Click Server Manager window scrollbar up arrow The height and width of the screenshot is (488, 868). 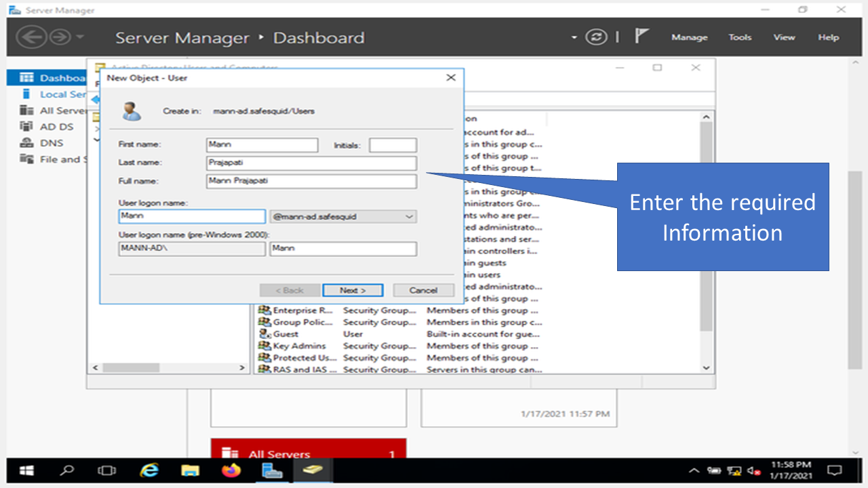coord(854,63)
